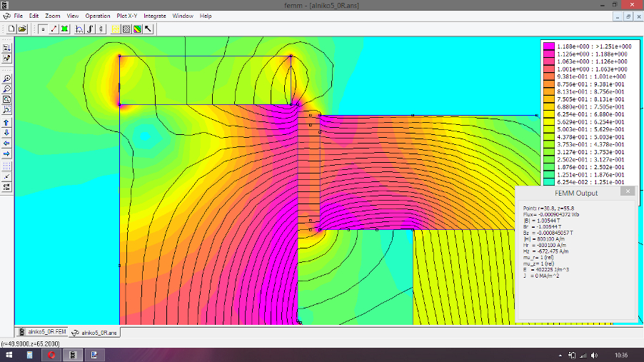644x362 pixels.
Task: Click the X-Y plot toolbar icon
Action: click(x=79, y=29)
